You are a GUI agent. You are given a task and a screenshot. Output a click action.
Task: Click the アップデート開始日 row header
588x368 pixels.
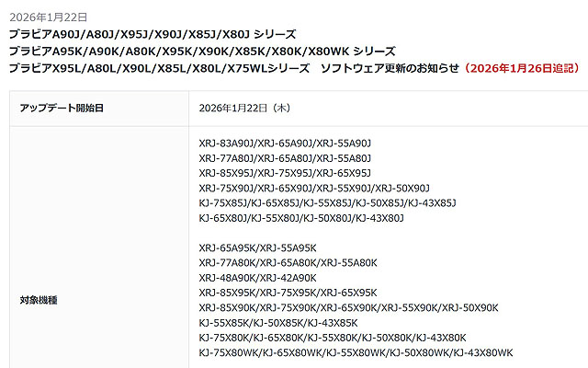tap(61, 108)
